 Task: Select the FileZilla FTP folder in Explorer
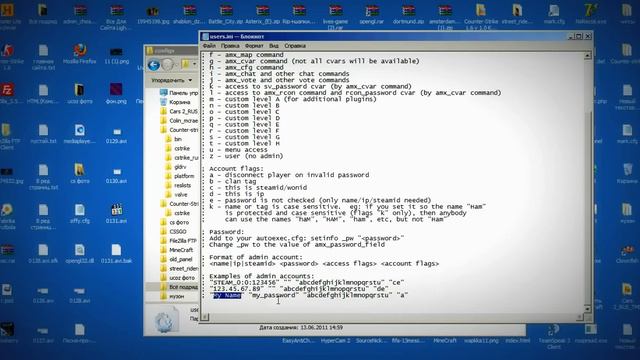[x=179, y=241]
